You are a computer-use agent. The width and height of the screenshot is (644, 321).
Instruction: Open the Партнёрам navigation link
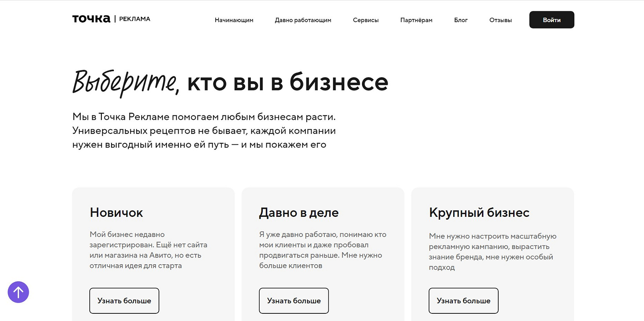416,20
